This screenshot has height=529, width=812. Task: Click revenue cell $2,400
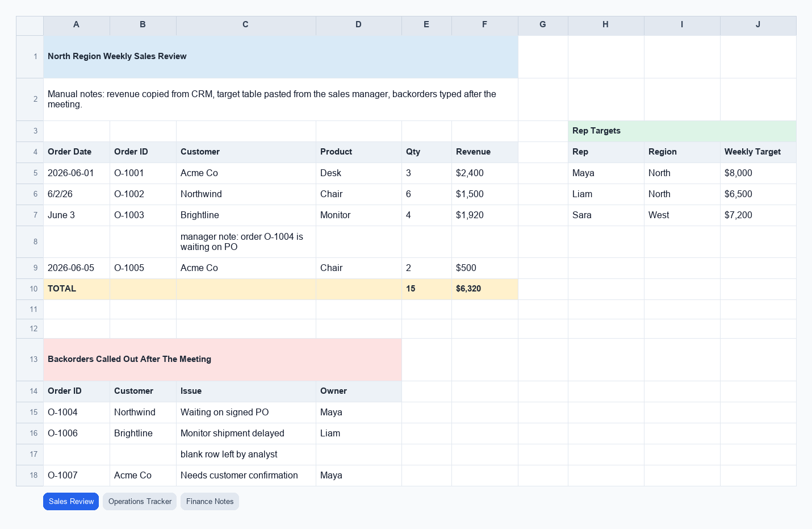coord(485,173)
